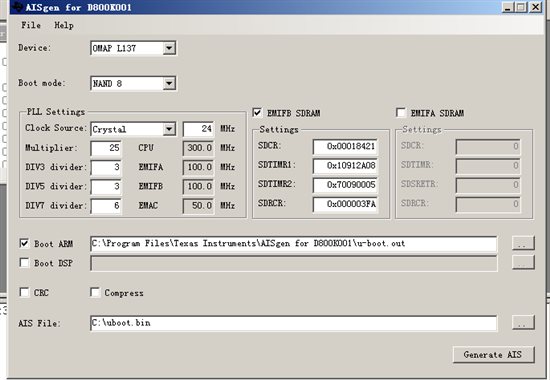This screenshot has width=550, height=380.
Task: Click the AIS File path field
Action: point(294,323)
